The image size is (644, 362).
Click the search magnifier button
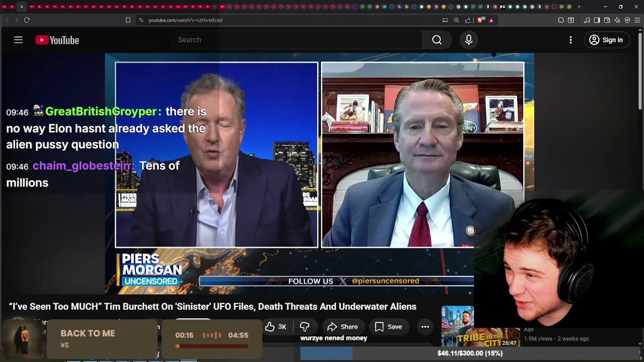pos(437,40)
